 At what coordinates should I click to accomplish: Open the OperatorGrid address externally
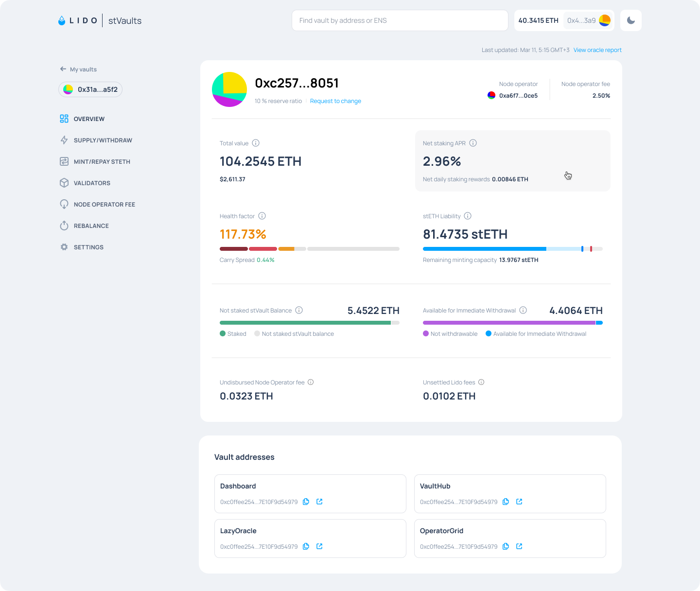click(x=519, y=546)
